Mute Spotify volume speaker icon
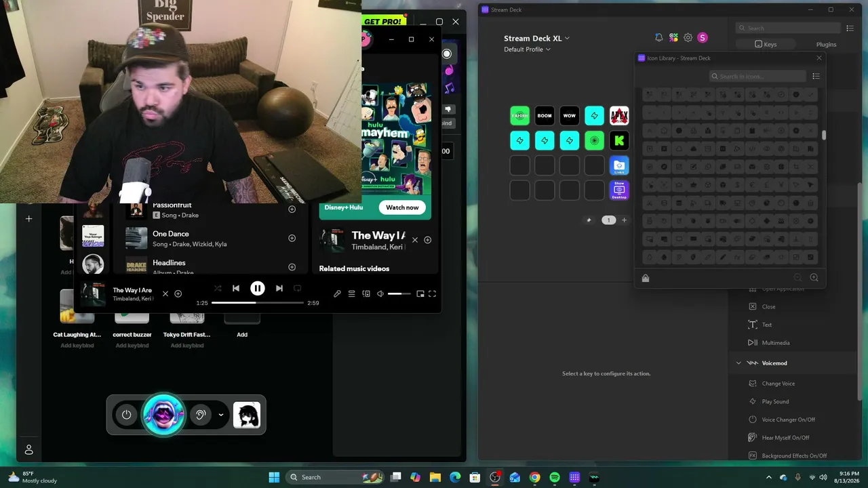This screenshot has height=488, width=868. pos(380,293)
